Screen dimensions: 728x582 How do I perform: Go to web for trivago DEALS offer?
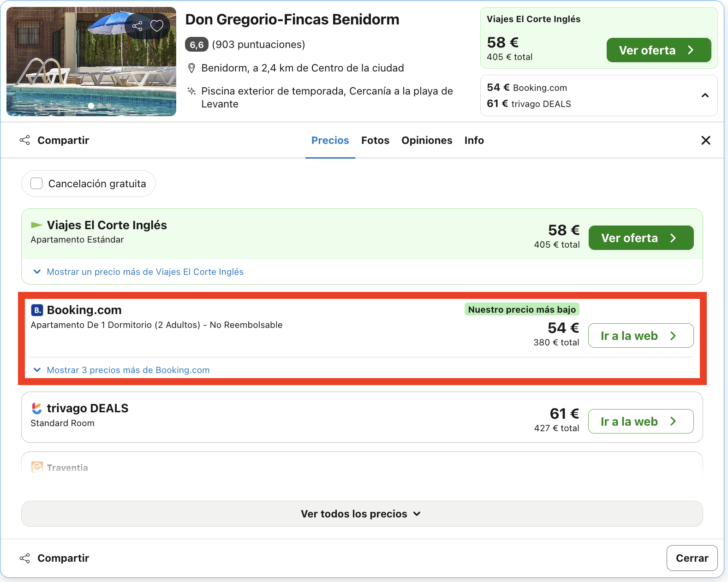point(641,422)
